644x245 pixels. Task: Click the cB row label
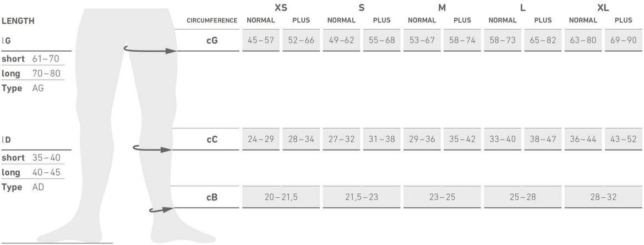pyautogui.click(x=212, y=197)
